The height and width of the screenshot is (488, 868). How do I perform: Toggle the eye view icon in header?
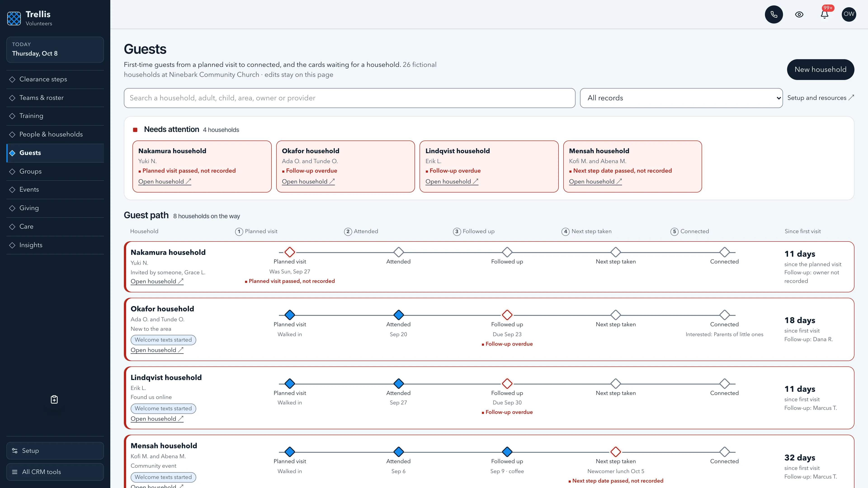799,14
